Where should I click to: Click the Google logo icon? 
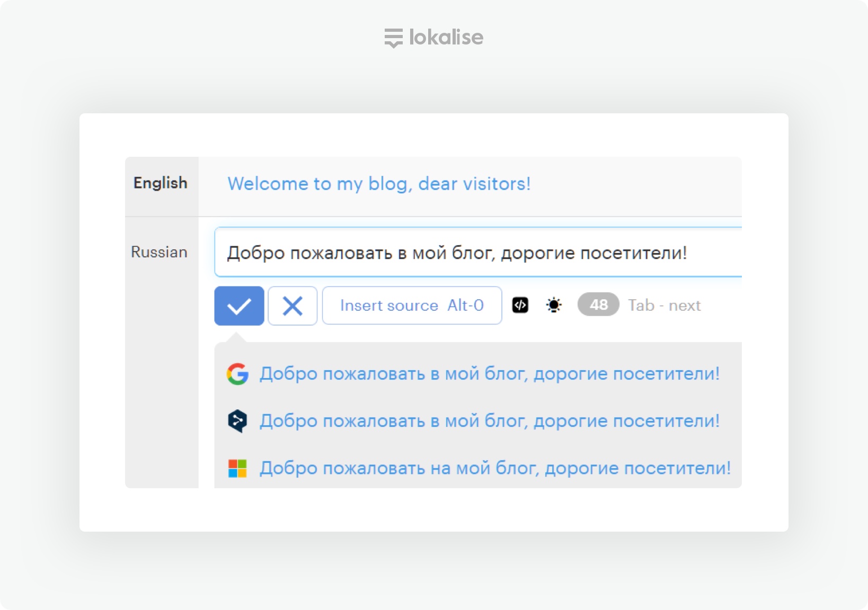[x=237, y=374]
